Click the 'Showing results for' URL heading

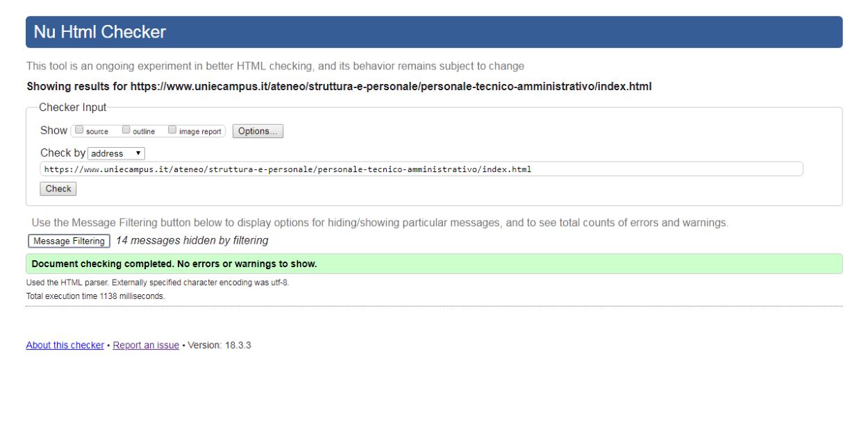click(339, 87)
